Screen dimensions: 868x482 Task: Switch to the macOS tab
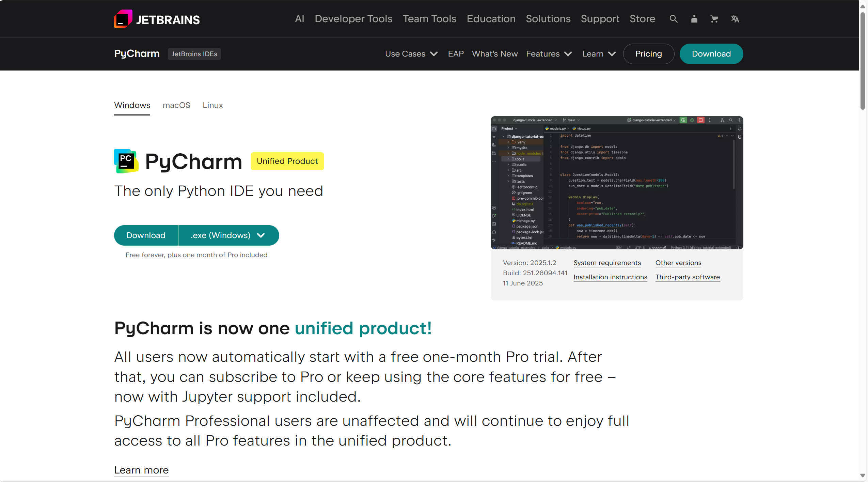click(176, 105)
